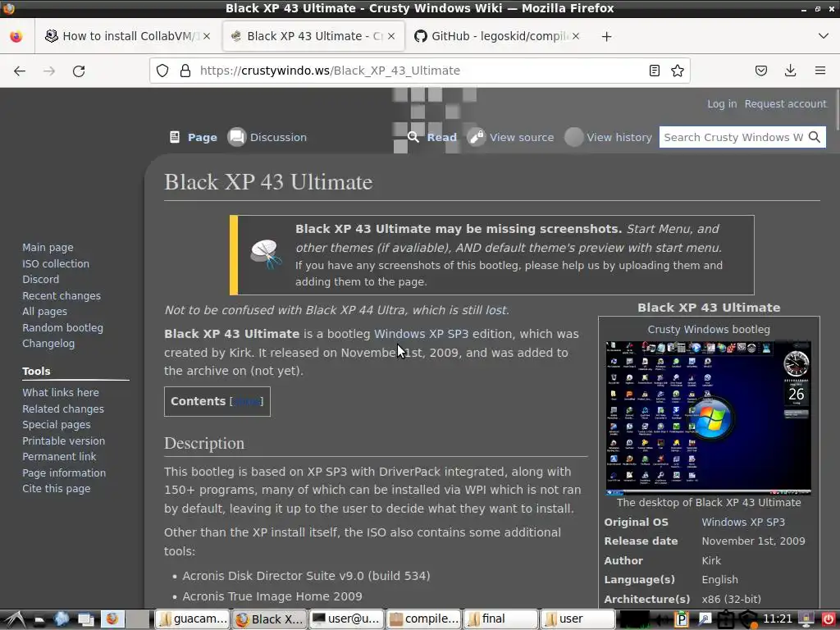Screen dimensions: 840x630
Task: Switch to guacam... taskbar window
Action: coord(192,619)
